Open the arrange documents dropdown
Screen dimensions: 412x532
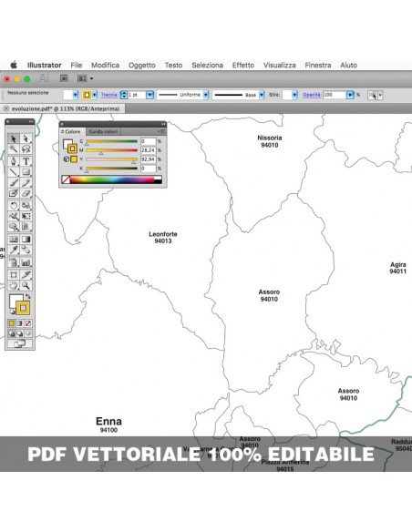pos(85,78)
